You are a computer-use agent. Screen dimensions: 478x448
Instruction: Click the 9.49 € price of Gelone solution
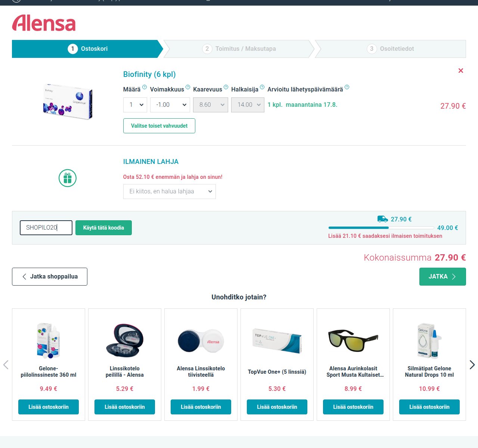pyautogui.click(x=49, y=389)
